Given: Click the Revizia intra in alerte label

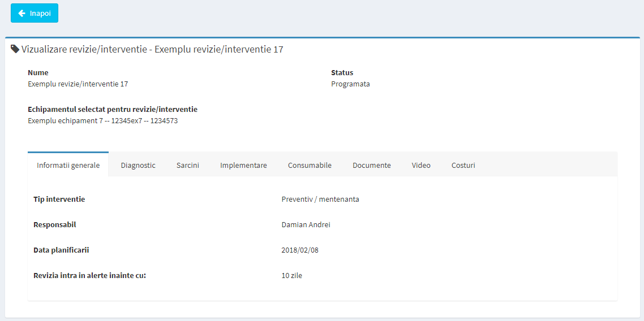Looking at the screenshot, I should coord(90,275).
